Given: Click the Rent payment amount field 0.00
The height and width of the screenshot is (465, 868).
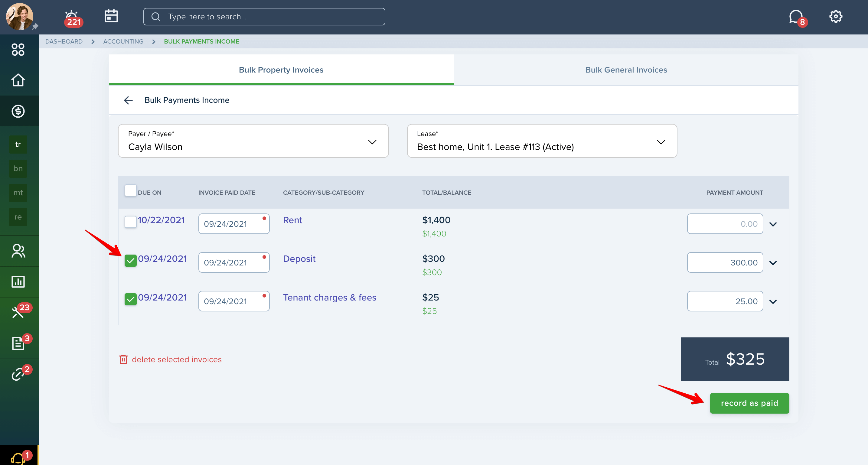Looking at the screenshot, I should tap(725, 224).
